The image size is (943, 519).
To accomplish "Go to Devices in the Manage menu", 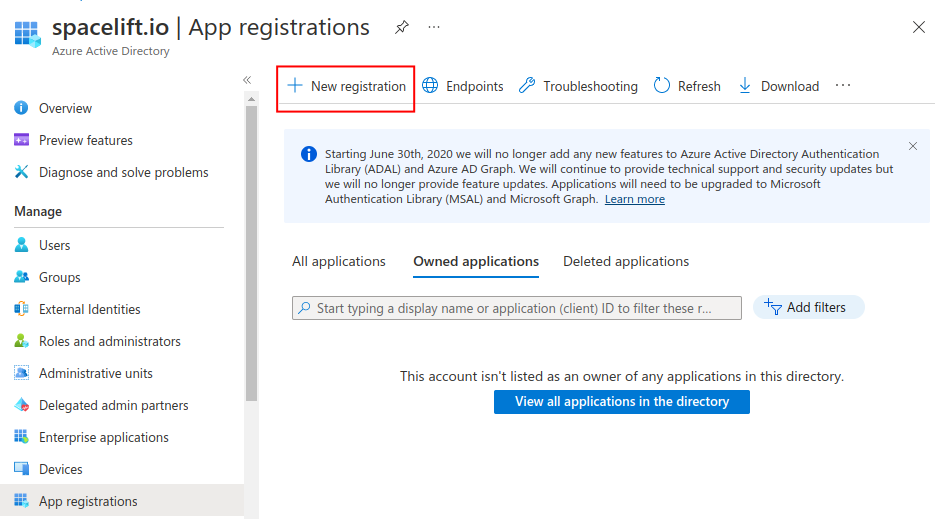I will click(60, 469).
